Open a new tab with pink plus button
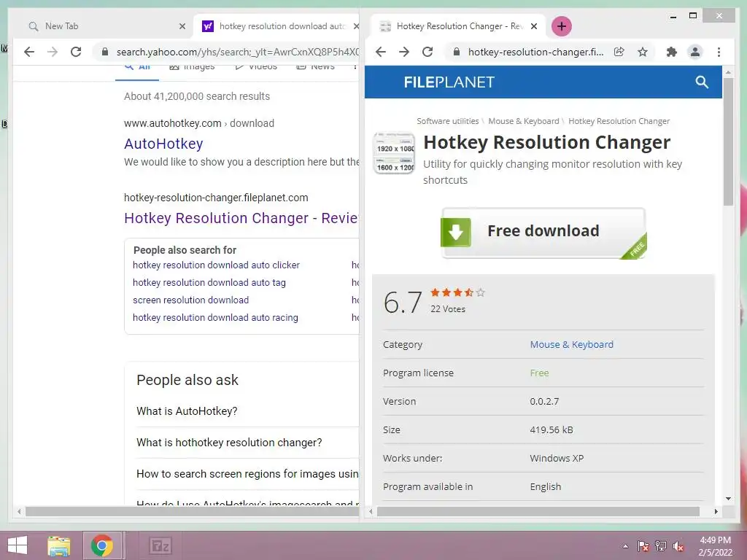 click(561, 26)
